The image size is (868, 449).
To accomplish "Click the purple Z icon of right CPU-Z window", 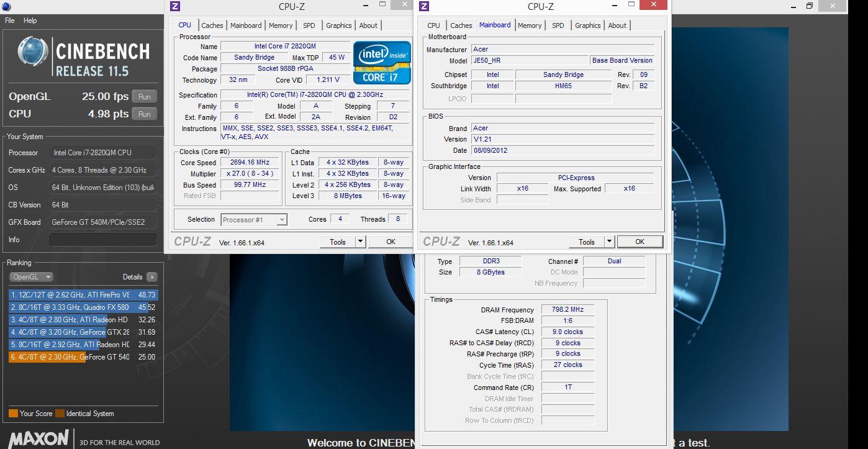I will pos(424,6).
